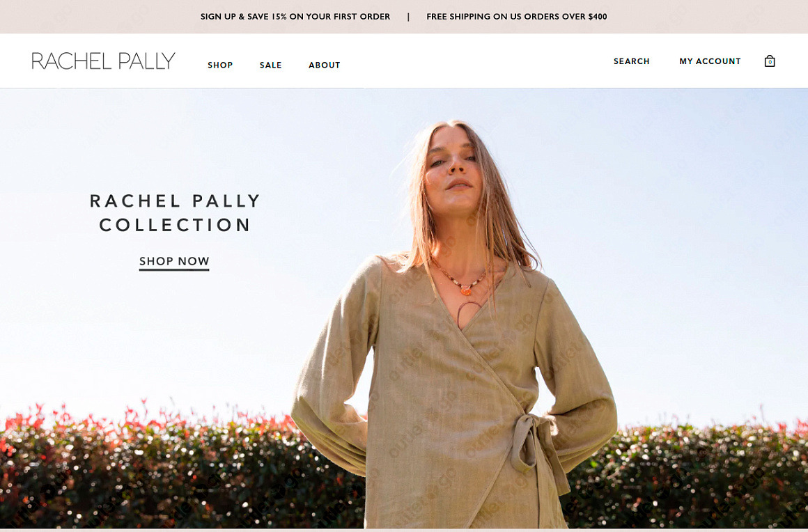808x532 pixels.
Task: Click the SEARCH link in the header
Action: pyautogui.click(x=631, y=61)
